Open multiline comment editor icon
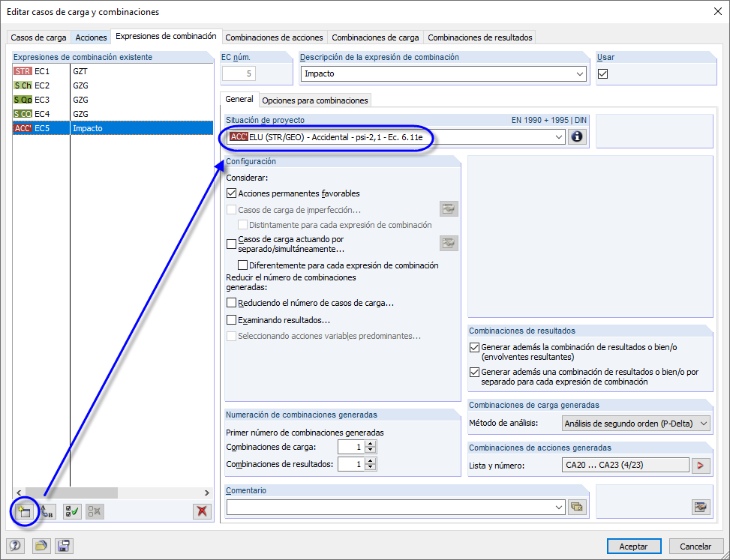The height and width of the screenshot is (560, 730). click(576, 507)
